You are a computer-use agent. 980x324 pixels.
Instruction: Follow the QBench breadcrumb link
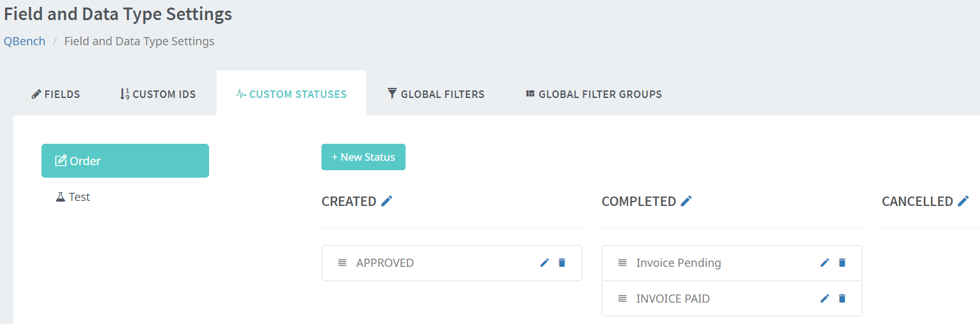coord(24,41)
